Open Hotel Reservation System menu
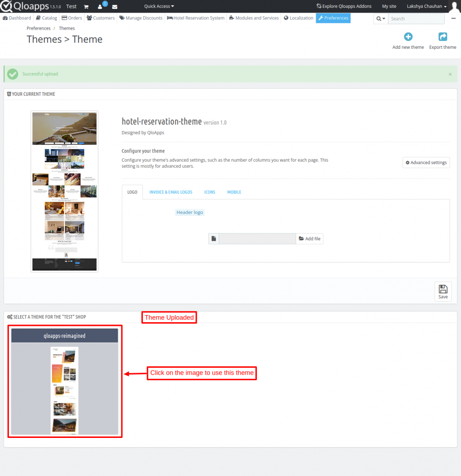The width and height of the screenshot is (461, 476). [196, 18]
